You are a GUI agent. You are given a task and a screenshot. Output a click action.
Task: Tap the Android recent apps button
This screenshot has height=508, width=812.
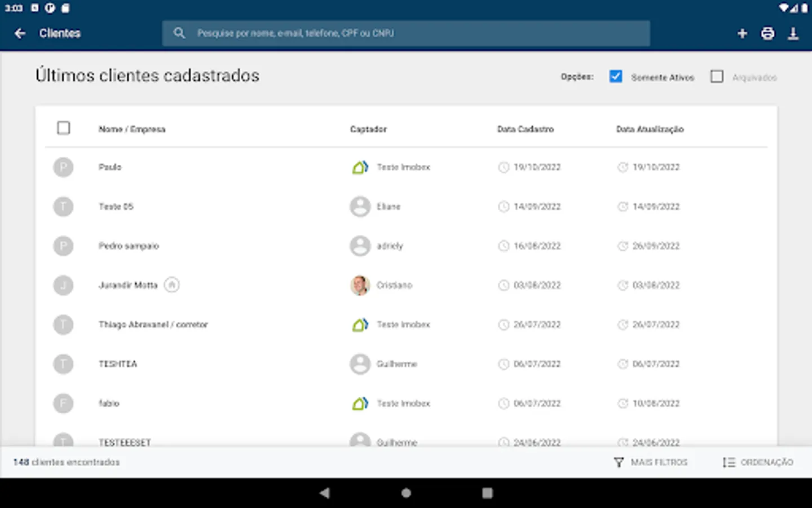(x=487, y=493)
